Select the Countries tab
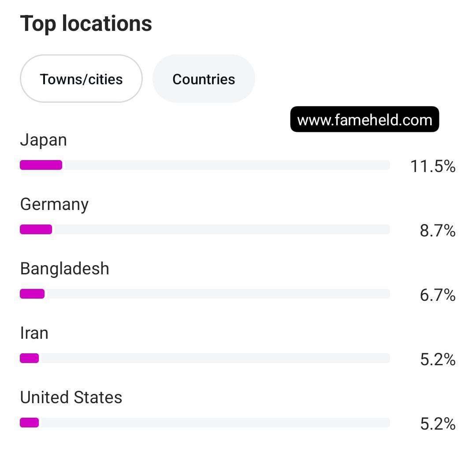The width and height of the screenshot is (476, 468). point(204,79)
